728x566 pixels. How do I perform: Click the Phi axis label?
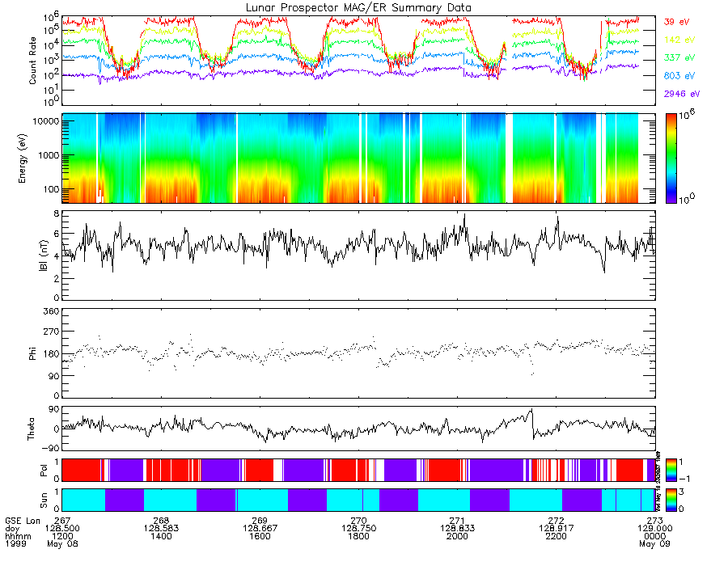click(x=32, y=354)
